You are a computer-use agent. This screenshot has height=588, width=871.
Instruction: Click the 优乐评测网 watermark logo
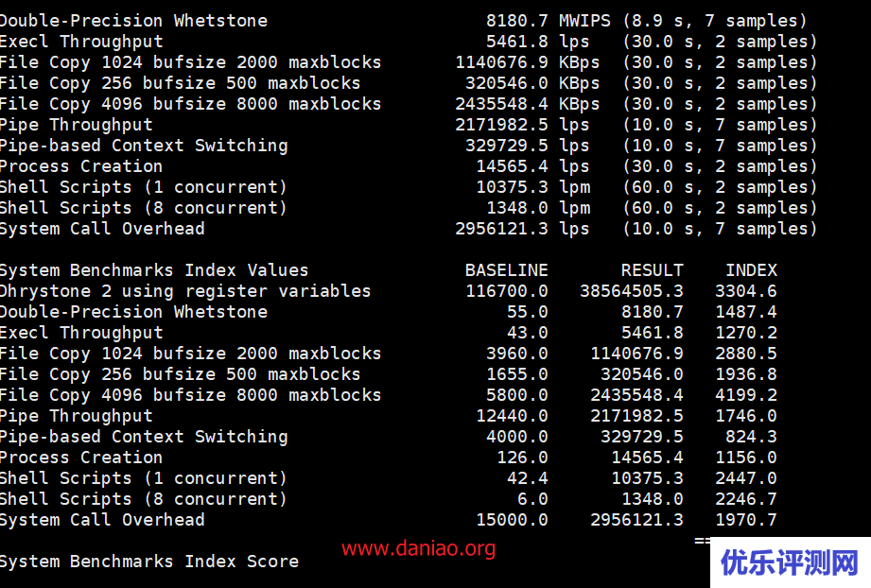point(789,562)
